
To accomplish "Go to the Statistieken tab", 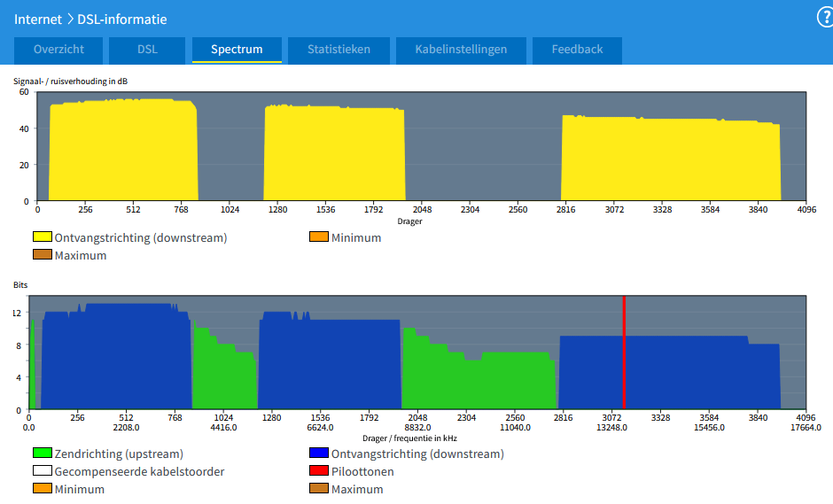I will tap(339, 50).
